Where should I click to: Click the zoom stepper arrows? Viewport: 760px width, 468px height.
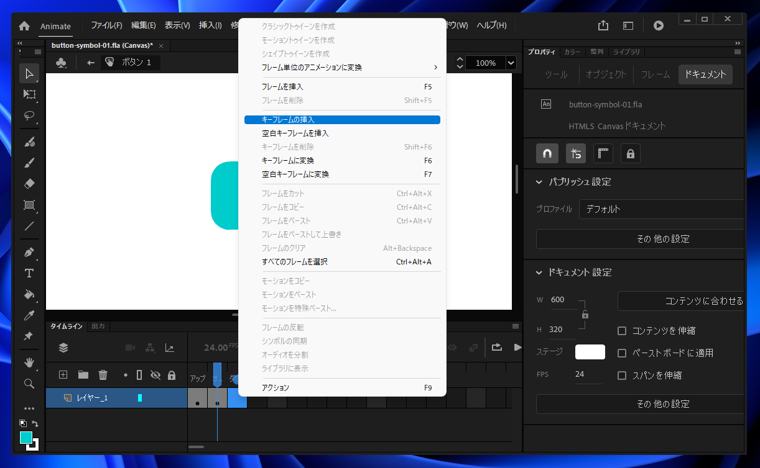[x=459, y=63]
